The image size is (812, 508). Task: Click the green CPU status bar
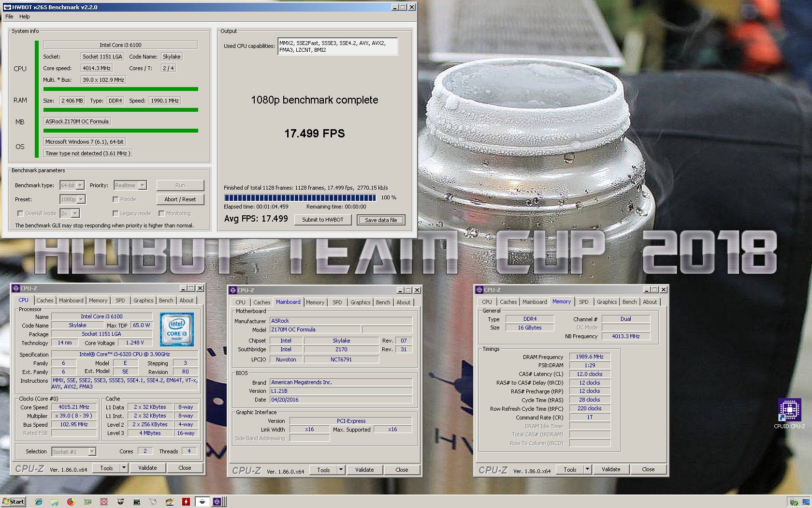(121, 89)
